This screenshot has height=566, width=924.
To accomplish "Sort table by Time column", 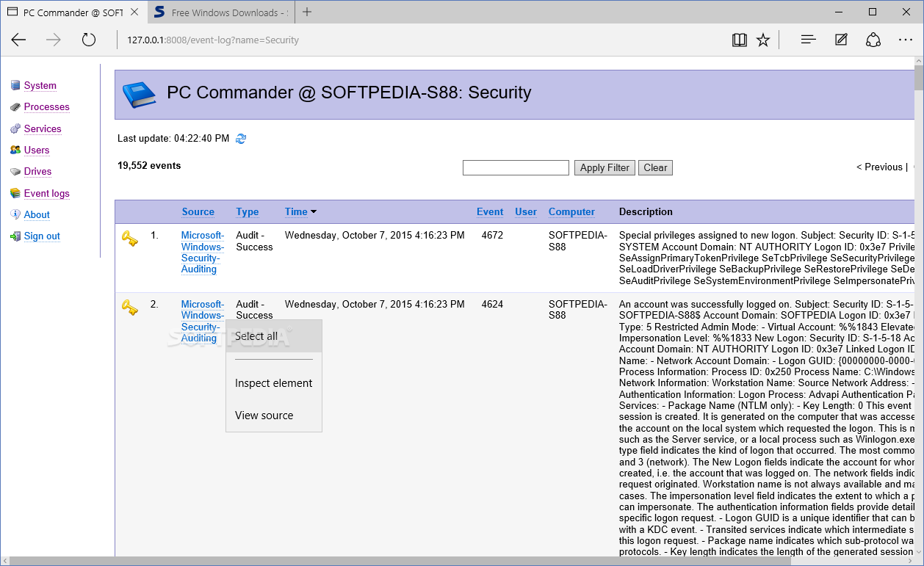I will pyautogui.click(x=296, y=212).
